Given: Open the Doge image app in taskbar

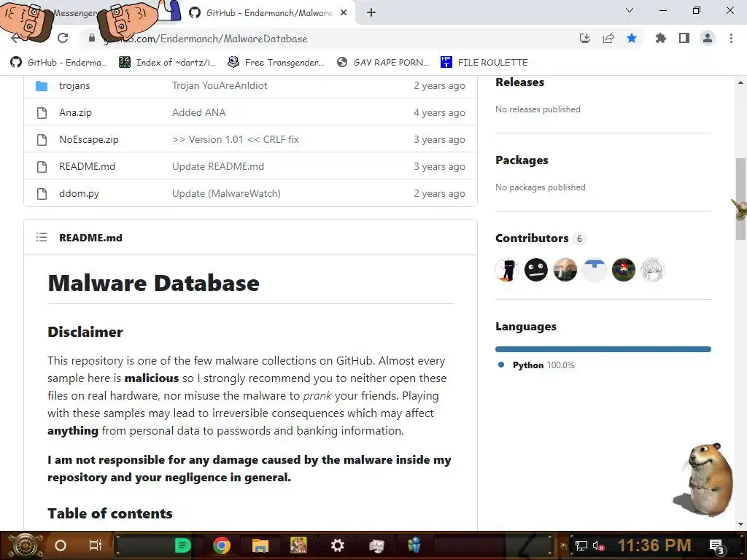Looking at the screenshot, I should (298, 545).
